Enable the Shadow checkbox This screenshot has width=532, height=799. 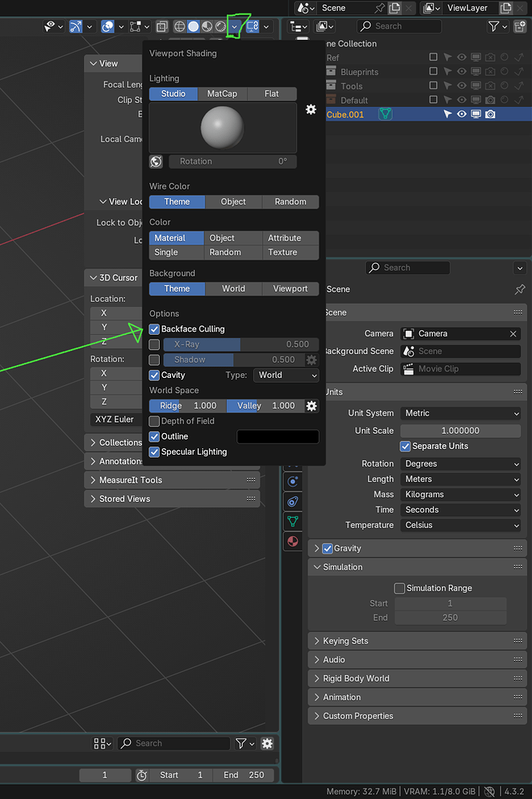coord(154,360)
